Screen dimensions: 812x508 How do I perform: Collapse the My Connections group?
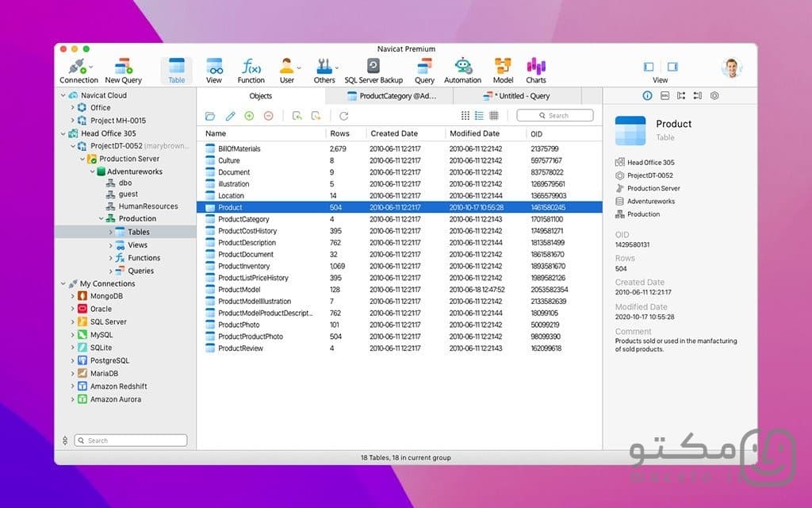click(63, 283)
